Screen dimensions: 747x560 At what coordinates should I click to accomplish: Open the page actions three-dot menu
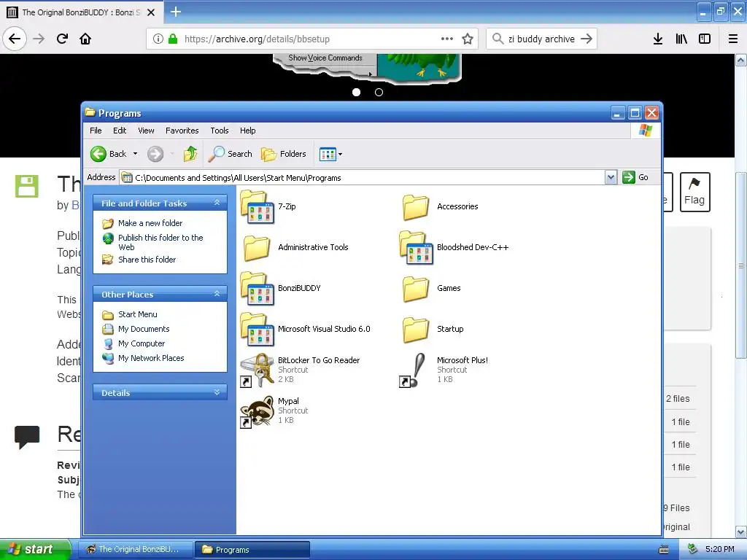tap(447, 39)
